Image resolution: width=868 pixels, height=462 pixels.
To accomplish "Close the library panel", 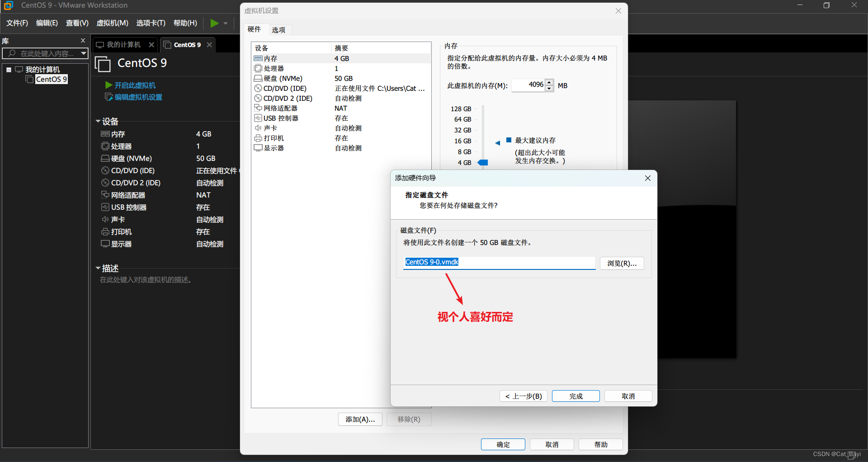I will (83, 40).
